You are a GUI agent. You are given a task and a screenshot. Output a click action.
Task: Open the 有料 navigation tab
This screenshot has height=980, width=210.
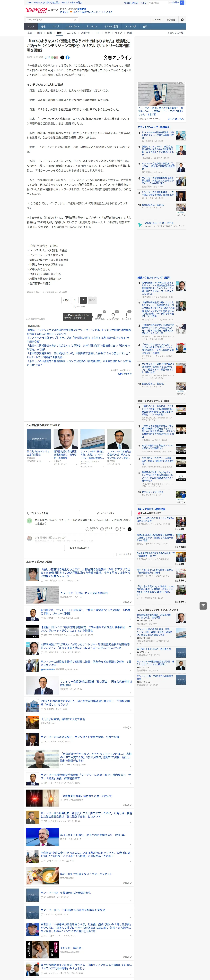[x=145, y=27]
